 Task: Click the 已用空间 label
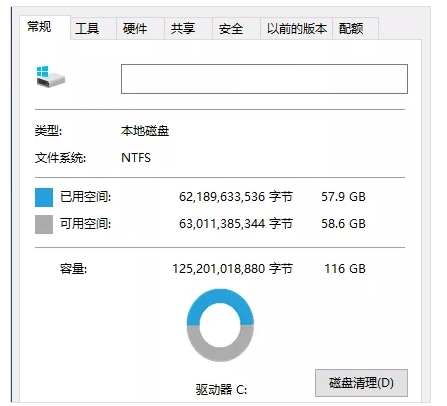point(85,197)
